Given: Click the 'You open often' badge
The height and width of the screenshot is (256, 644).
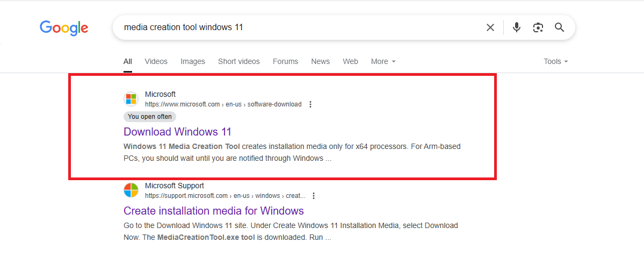Looking at the screenshot, I should click(x=150, y=117).
